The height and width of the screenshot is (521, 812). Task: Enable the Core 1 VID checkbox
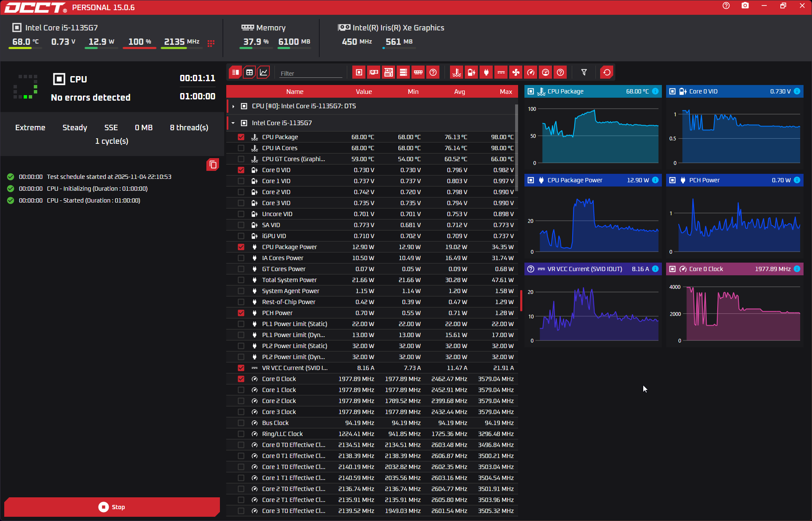click(x=241, y=181)
